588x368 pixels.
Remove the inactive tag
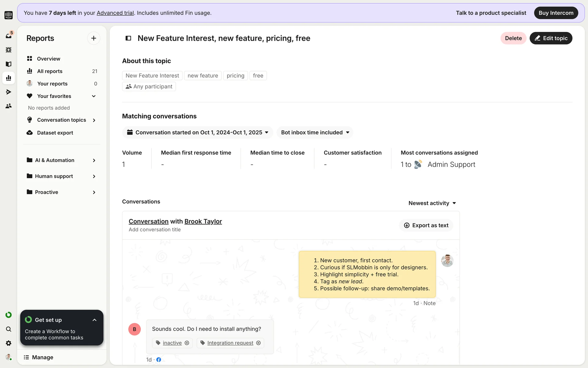tap(187, 343)
